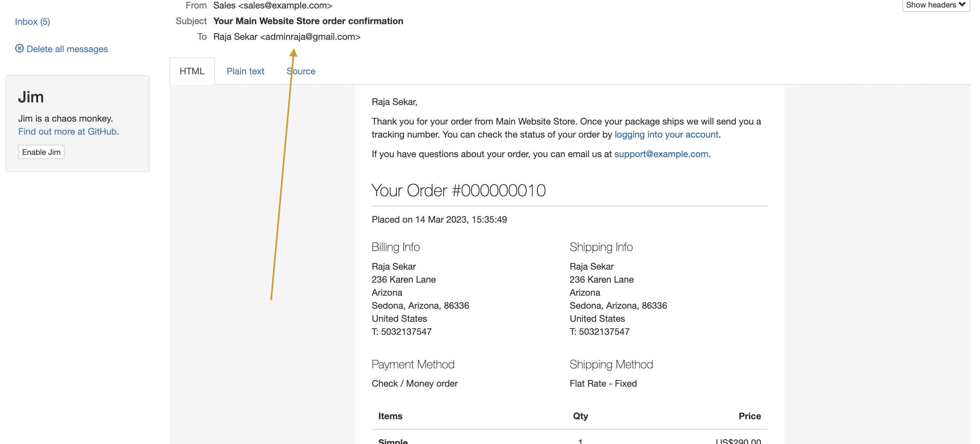
Task: Click the Enable Jim button
Action: coord(41,152)
